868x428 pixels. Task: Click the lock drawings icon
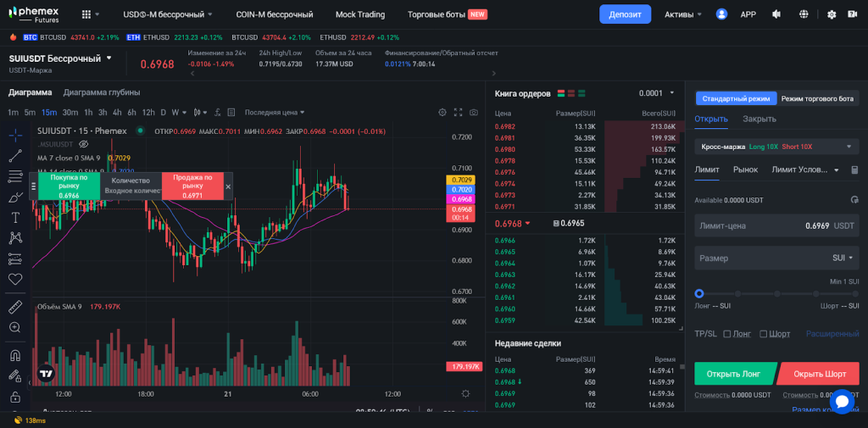(15, 397)
